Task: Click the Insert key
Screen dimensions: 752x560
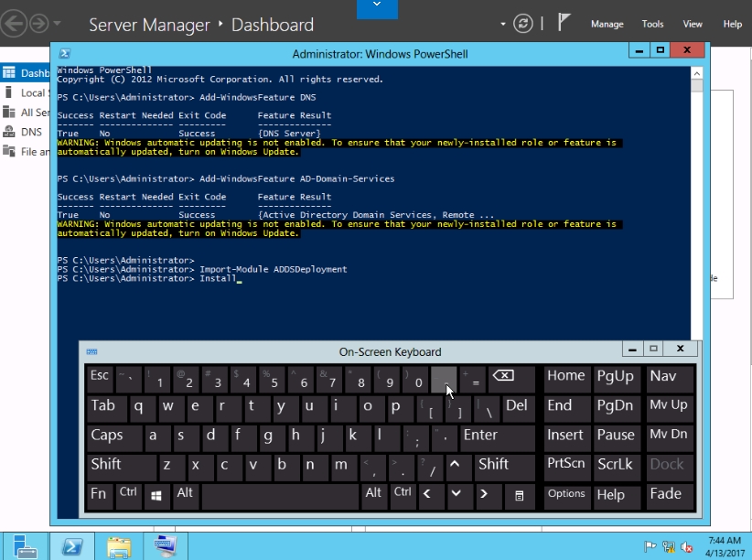Action: pos(566,437)
